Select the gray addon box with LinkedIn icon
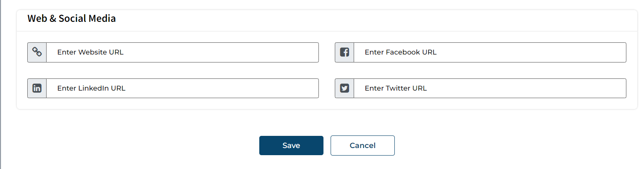 coord(37,88)
